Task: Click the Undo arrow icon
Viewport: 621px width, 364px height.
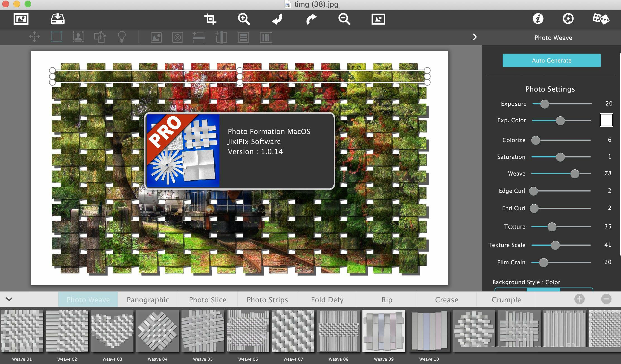Action: tap(277, 19)
